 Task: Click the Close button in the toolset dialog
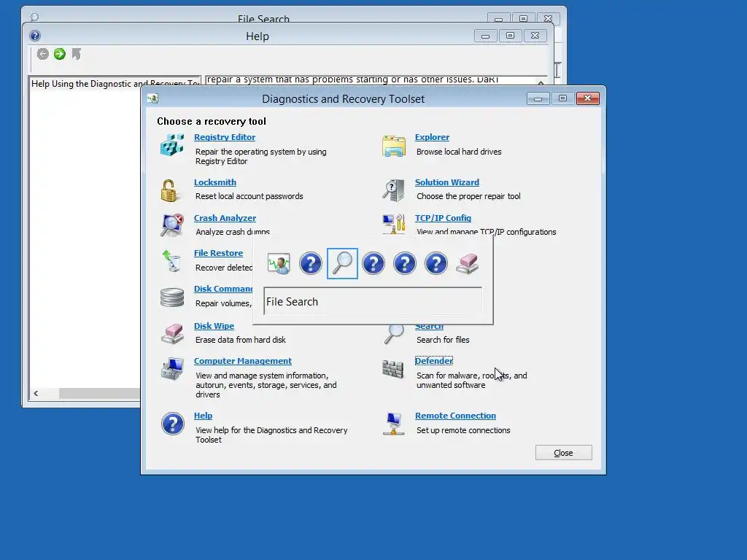coord(564,453)
